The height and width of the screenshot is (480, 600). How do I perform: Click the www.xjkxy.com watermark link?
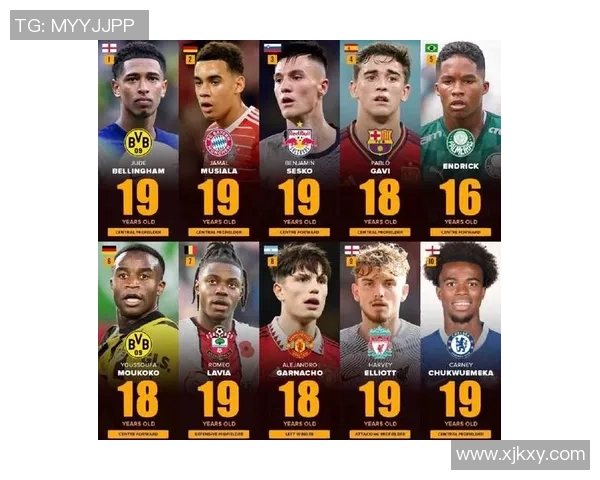pyautogui.click(x=520, y=455)
